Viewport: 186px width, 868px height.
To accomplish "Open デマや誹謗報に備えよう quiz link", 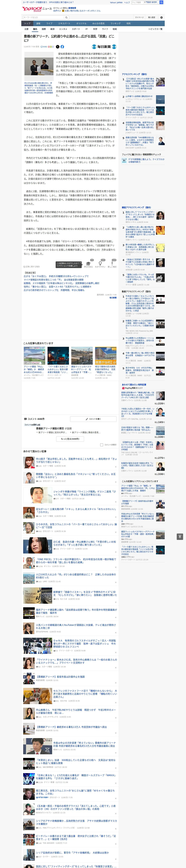I will click(x=146, y=160).
